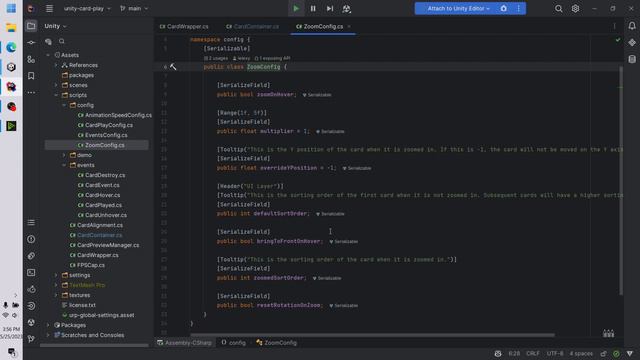Click the inspection status checkmark
This screenshot has width=640, height=360.
tap(618, 40)
